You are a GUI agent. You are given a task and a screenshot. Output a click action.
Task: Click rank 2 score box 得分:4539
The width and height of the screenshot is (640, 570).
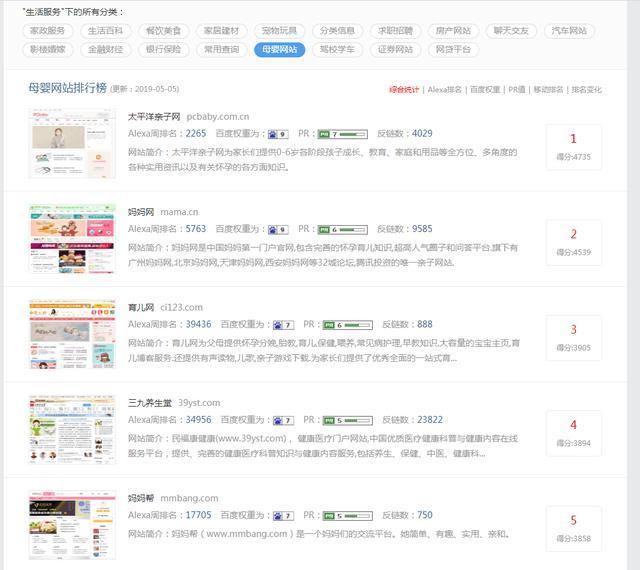573,243
